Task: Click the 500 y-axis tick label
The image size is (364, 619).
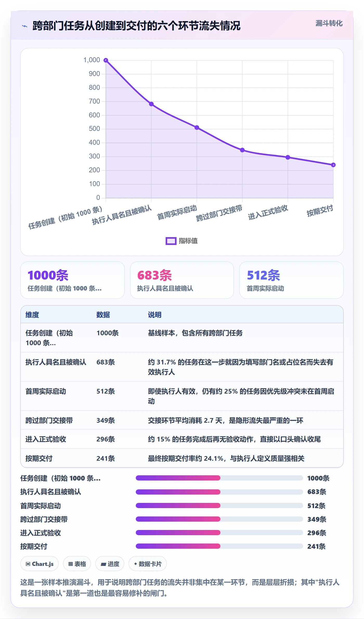Action: tap(94, 129)
